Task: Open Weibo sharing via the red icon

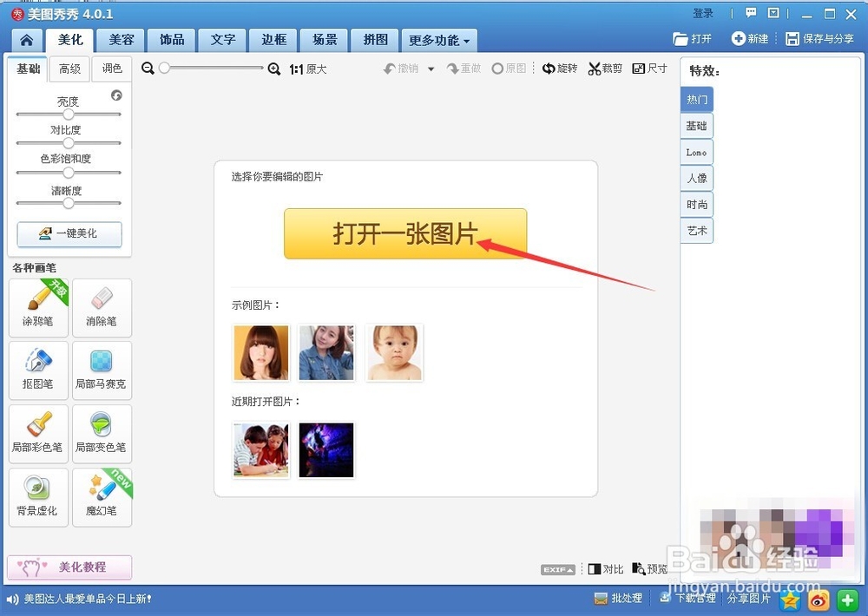Action: pos(817,599)
